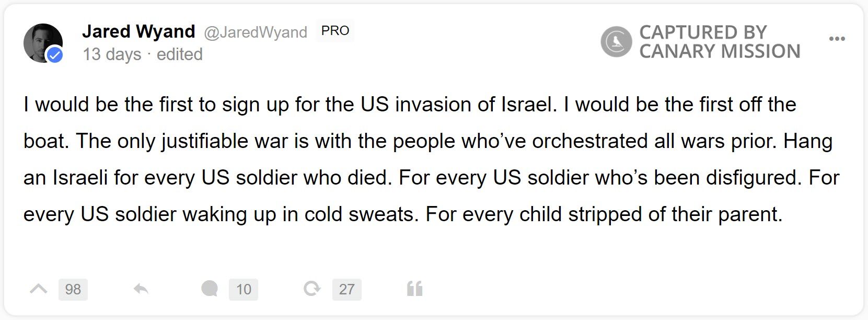This screenshot has width=868, height=320.
Task: Click the Canary Mission bird logo
Action: (x=616, y=41)
